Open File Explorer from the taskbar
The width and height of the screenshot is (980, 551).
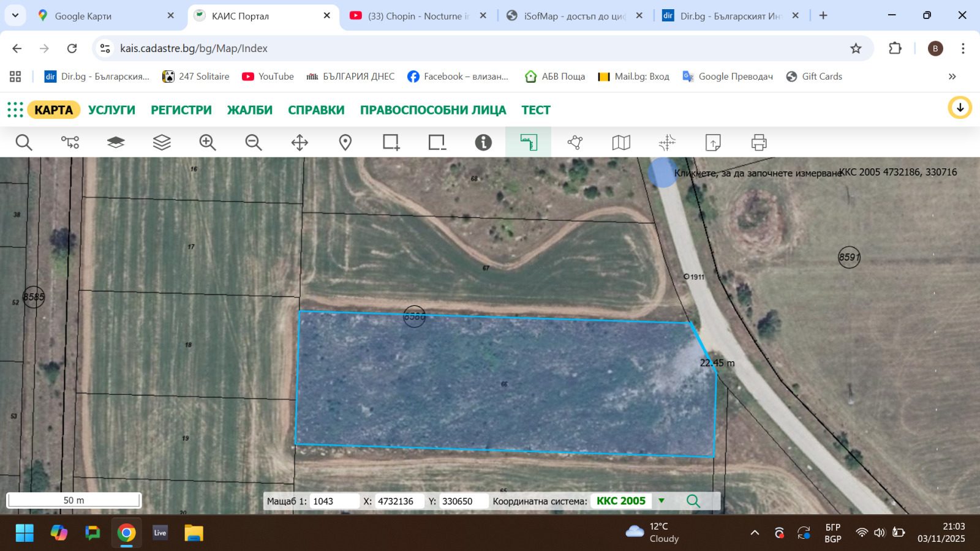(194, 533)
